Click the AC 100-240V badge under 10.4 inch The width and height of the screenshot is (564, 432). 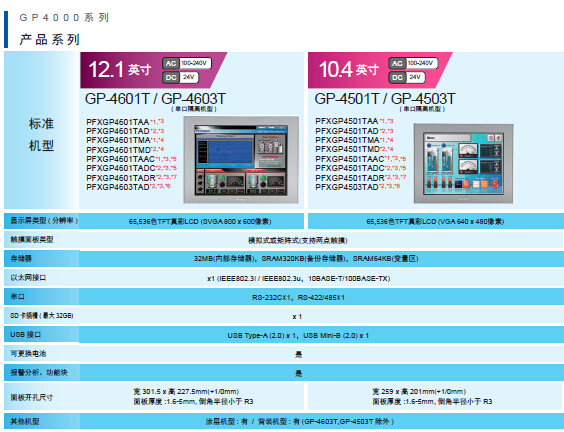pyautogui.click(x=413, y=63)
